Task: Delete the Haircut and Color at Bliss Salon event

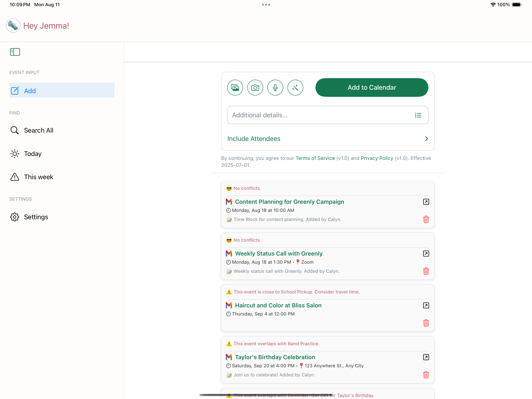Action: pos(426,323)
